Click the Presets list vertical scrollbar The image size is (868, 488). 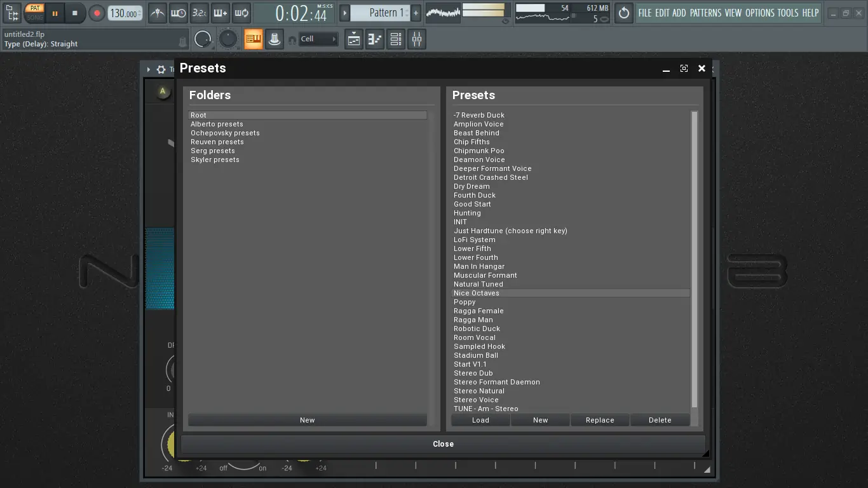coord(695,259)
